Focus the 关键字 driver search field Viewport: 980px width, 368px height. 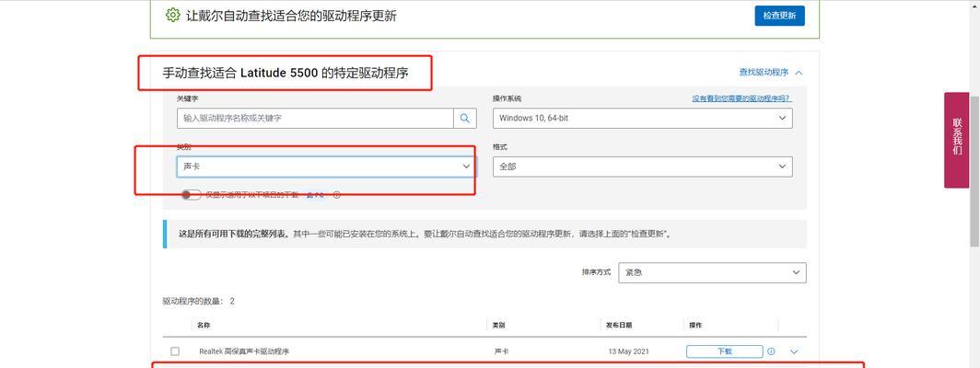(315, 118)
